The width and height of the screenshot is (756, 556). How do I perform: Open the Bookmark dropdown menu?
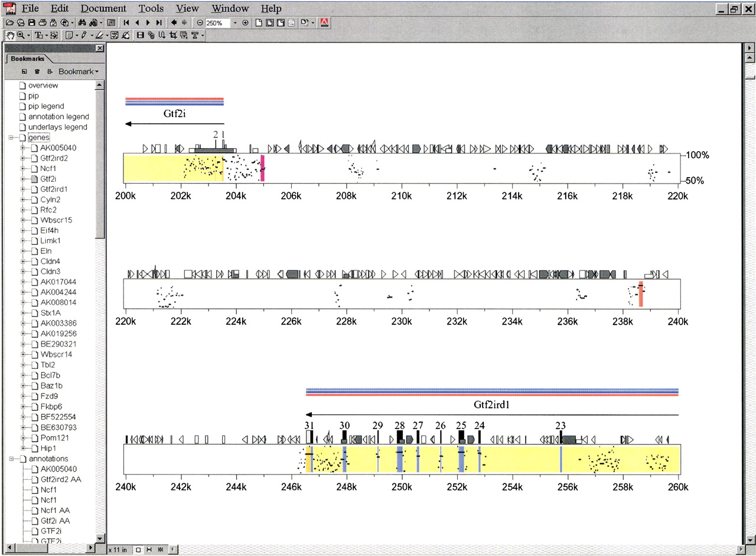tap(77, 71)
